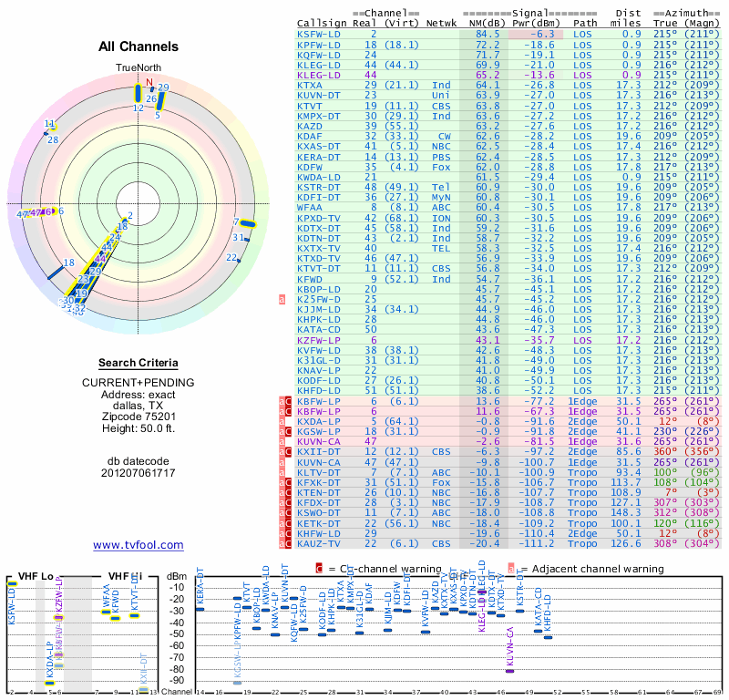
Task: Open the www.tvfool.com link
Action: 139,545
